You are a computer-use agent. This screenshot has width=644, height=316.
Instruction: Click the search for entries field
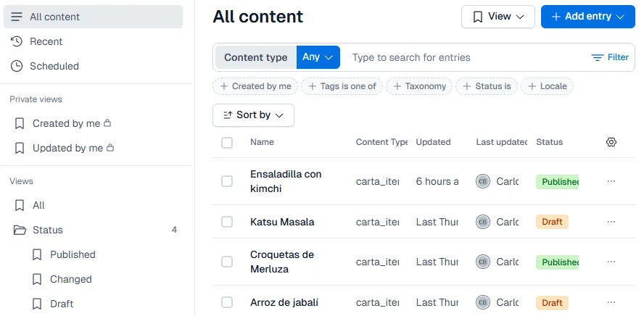464,57
